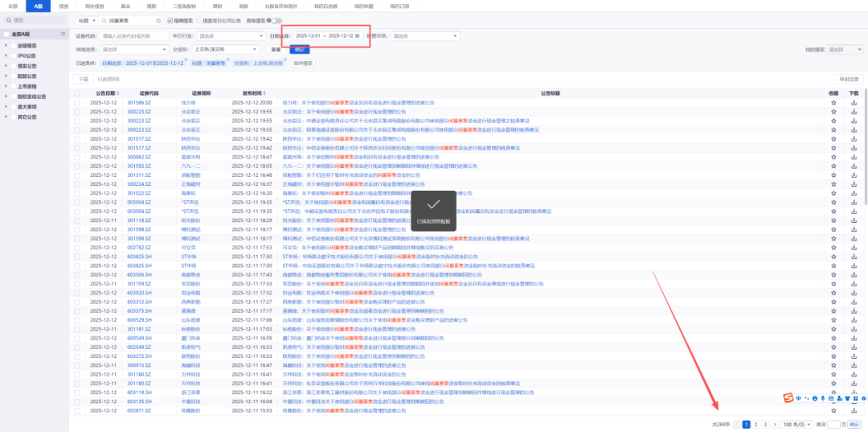Switch to the 债券 tab
The image size is (868, 432).
pyautogui.click(x=63, y=6)
